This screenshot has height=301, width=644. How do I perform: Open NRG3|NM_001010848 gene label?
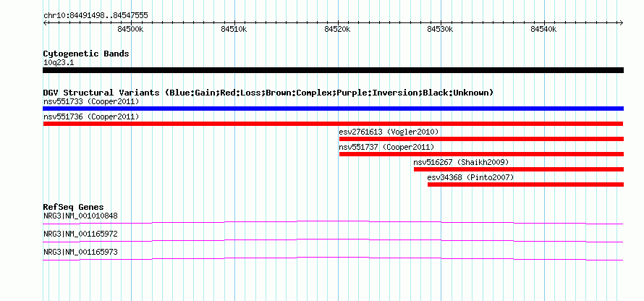(x=80, y=216)
